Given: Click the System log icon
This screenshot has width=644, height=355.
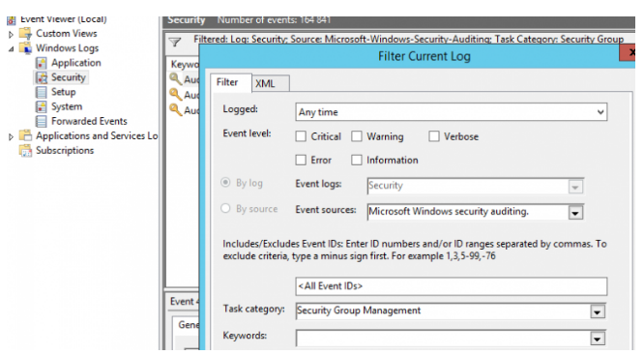Looking at the screenshot, I should tap(41, 106).
